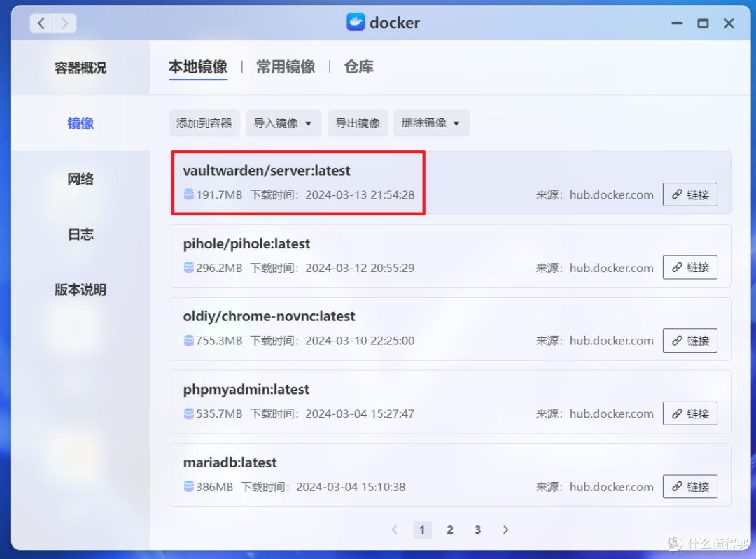Click download time 2024-03-04 15:27:47

360,414
